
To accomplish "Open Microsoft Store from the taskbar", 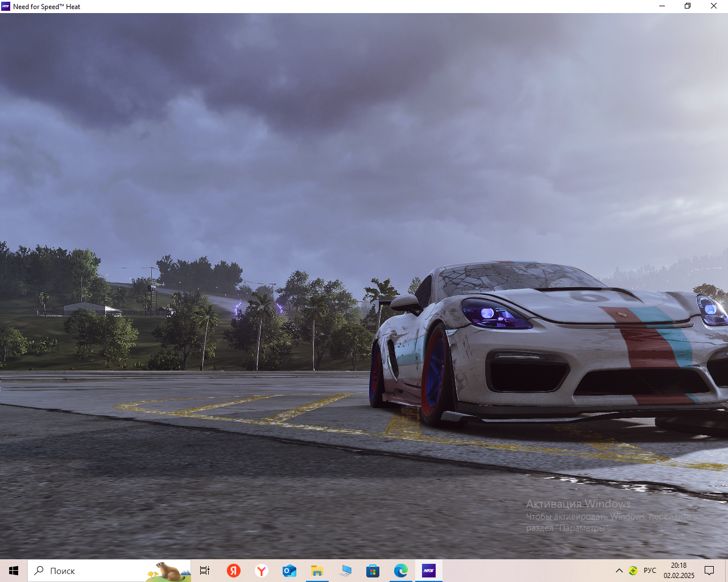I will (x=373, y=571).
